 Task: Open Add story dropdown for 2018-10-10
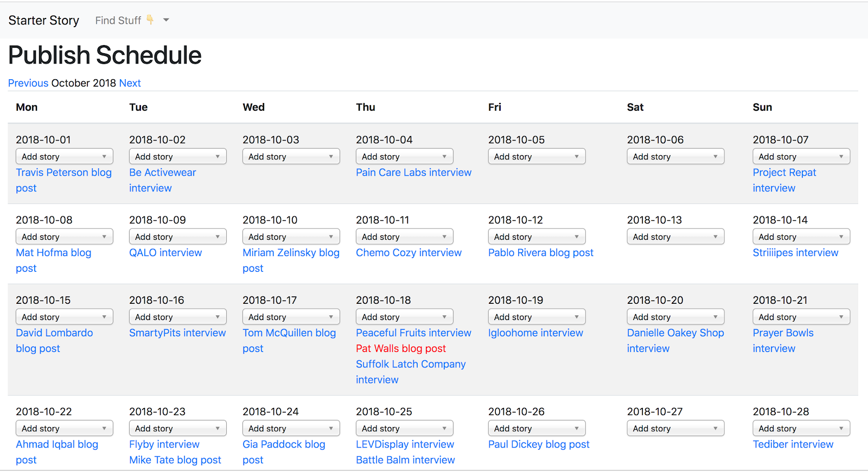coord(291,237)
